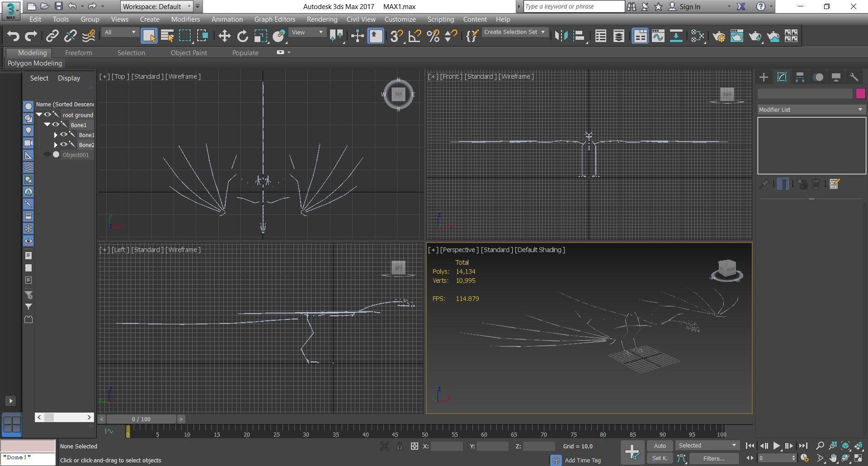Open the Material Editor

(x=698, y=36)
